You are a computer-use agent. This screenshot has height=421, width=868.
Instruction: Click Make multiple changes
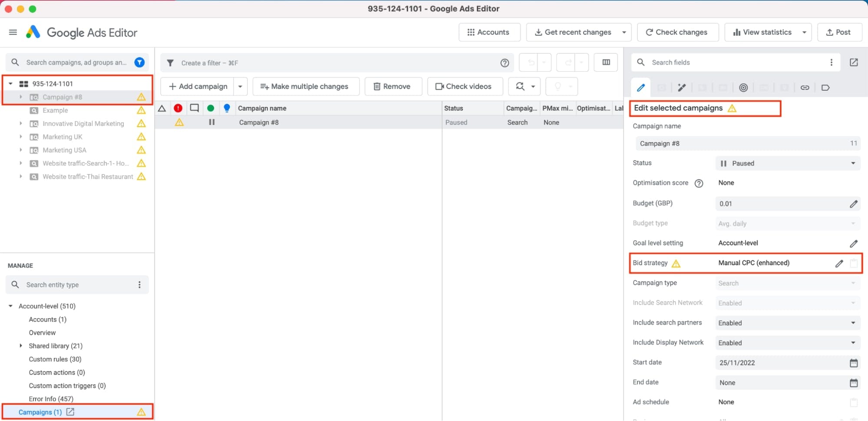[x=306, y=86]
